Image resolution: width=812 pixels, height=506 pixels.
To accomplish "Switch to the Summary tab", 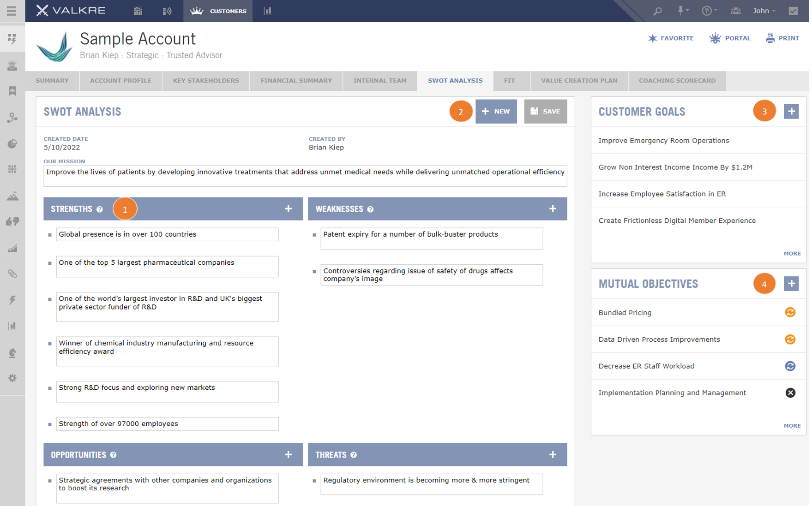I will tap(52, 81).
